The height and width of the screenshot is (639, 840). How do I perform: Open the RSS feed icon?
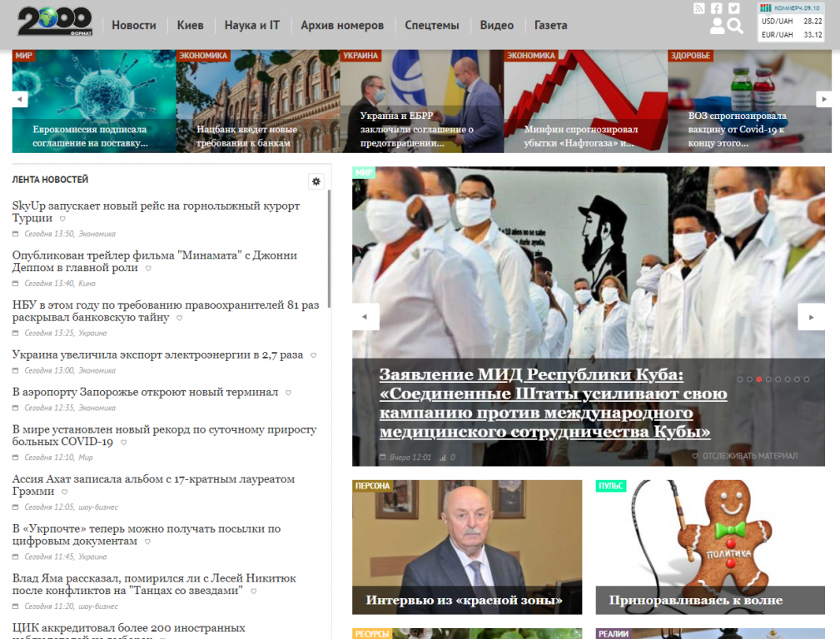tap(699, 8)
